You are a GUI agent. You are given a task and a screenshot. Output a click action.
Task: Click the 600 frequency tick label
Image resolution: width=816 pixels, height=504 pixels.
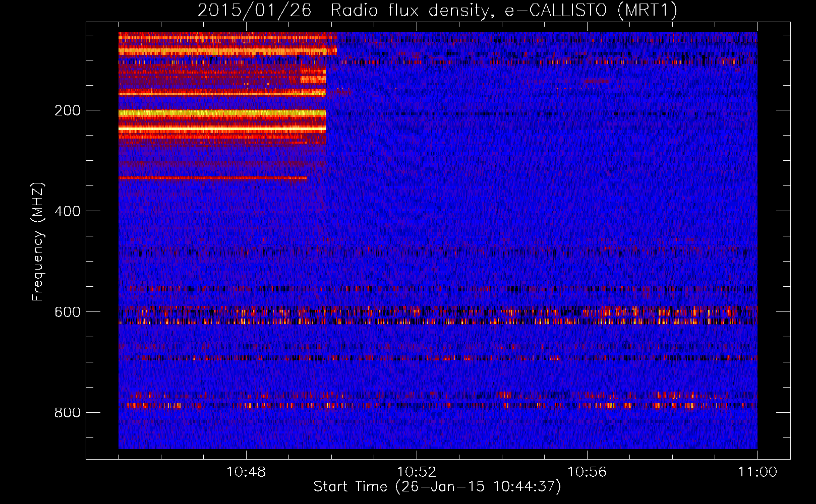[68, 312]
